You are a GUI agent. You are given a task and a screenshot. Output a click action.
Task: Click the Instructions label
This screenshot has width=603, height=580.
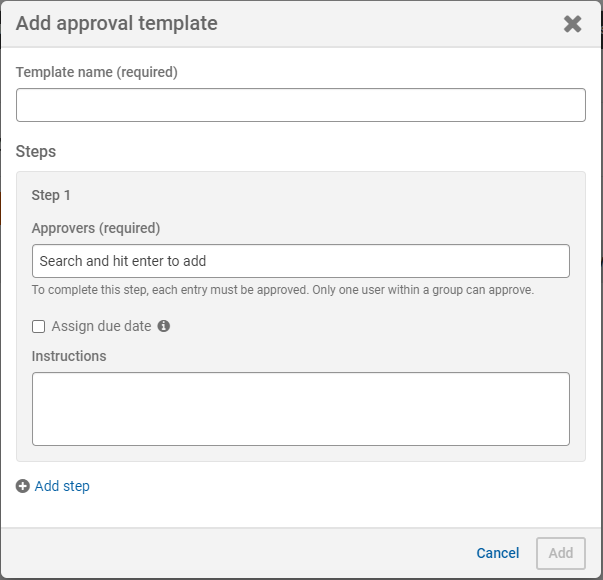coord(69,356)
